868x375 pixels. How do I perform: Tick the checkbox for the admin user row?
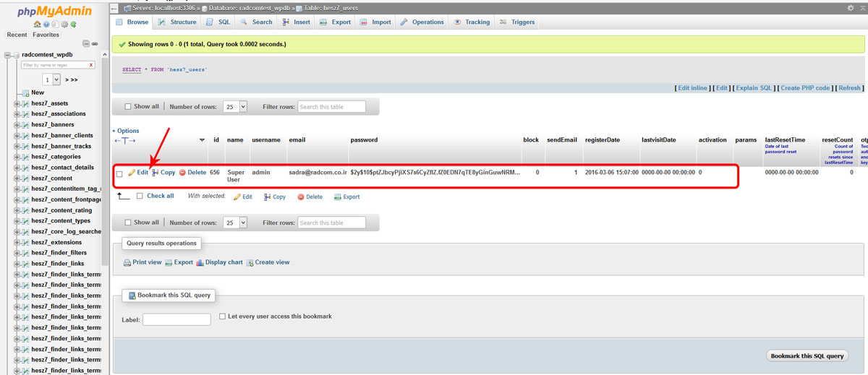click(x=119, y=173)
